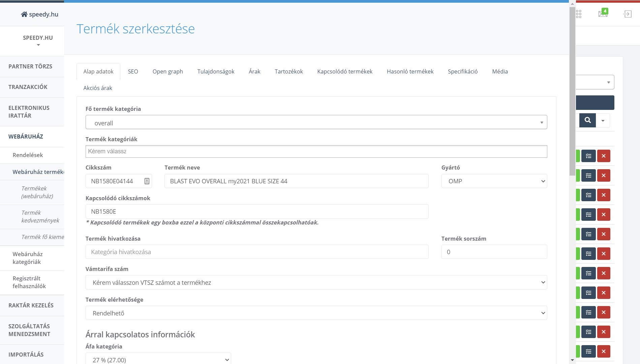The height and width of the screenshot is (364, 640).
Task: Switch to Kapcsolódó termékek tab
Action: click(x=345, y=71)
